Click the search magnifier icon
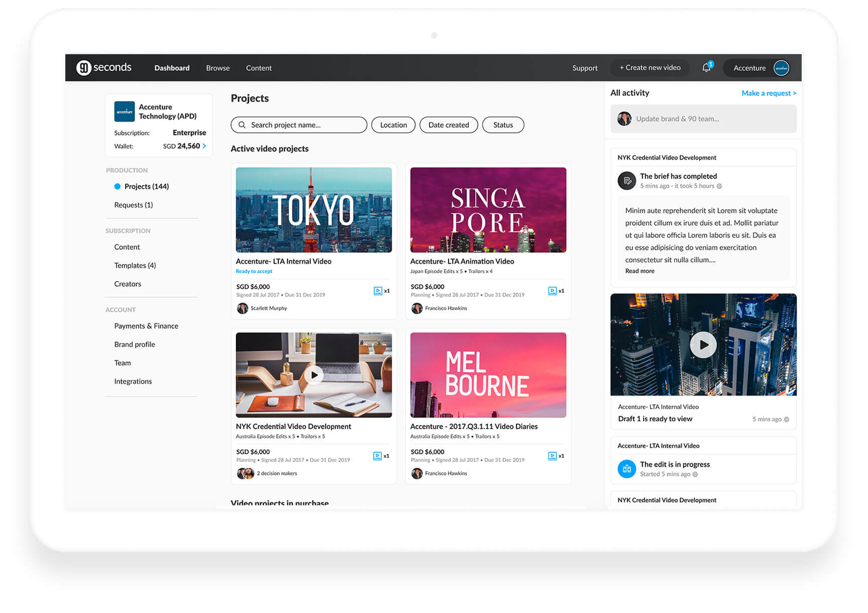Viewport: 868px width, 613px height. coord(242,125)
